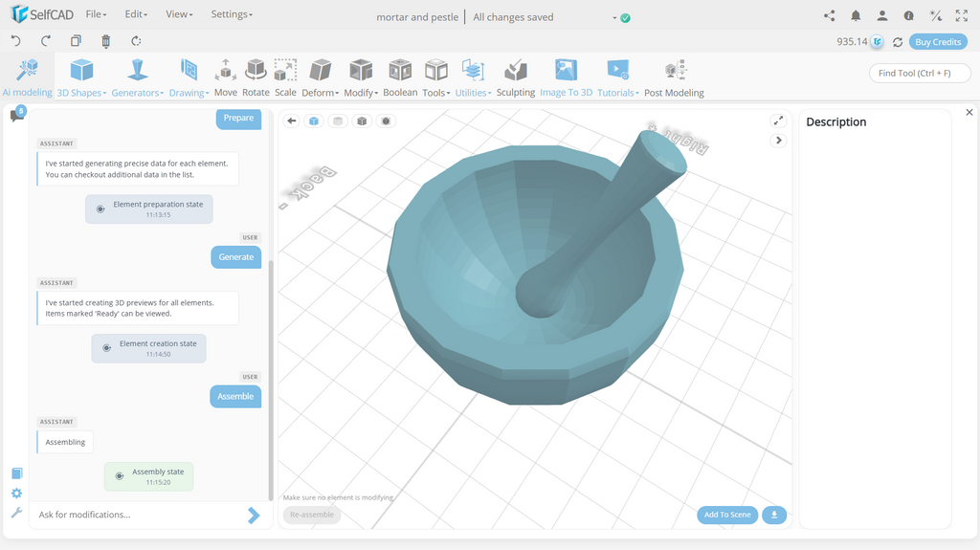This screenshot has height=550, width=980.
Task: Open the book icon in left sidebar
Action: tap(17, 473)
